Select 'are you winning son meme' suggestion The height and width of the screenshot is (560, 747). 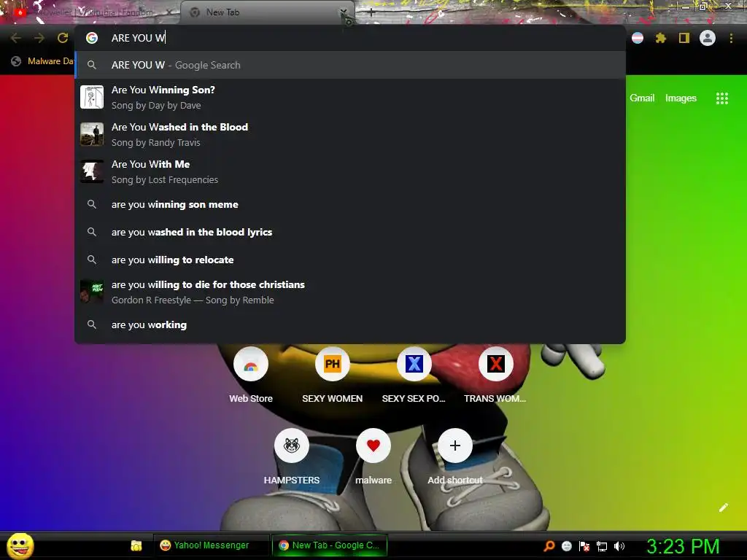tap(350, 204)
